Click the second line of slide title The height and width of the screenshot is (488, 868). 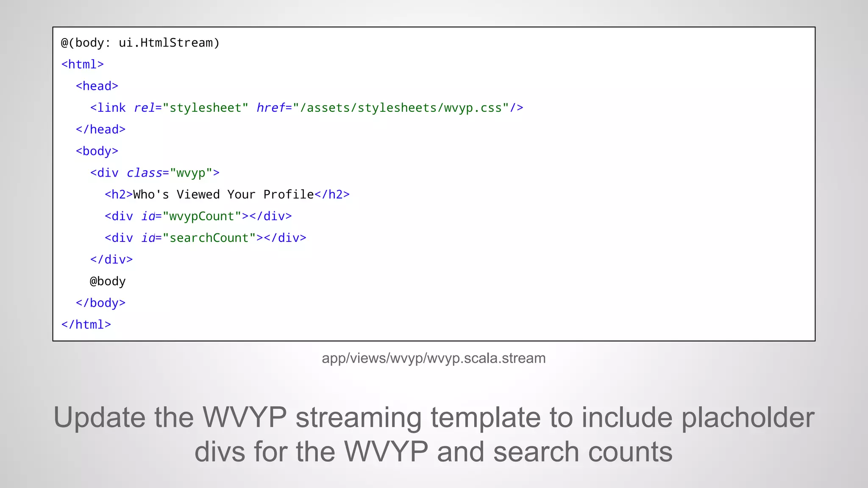(434, 452)
